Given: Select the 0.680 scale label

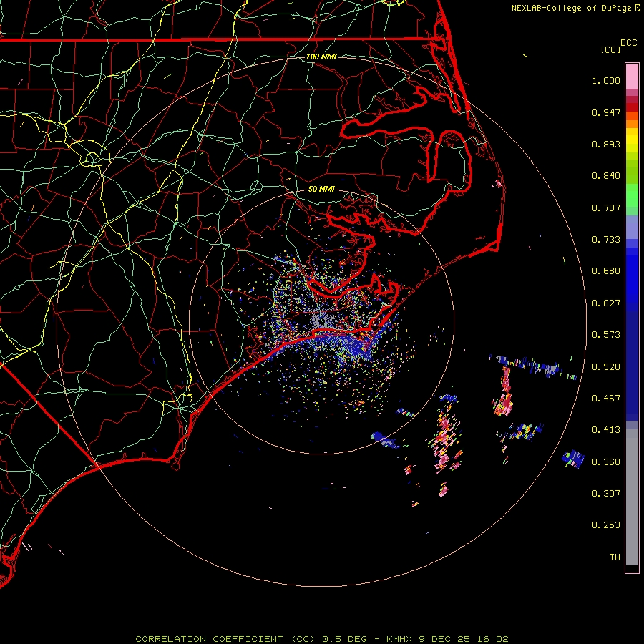Looking at the screenshot, I should [606, 271].
